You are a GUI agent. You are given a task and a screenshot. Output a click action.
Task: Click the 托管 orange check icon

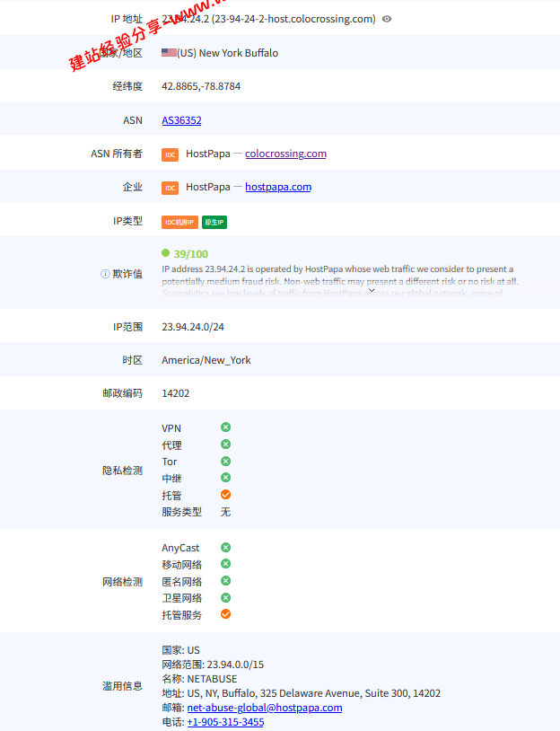click(225, 495)
